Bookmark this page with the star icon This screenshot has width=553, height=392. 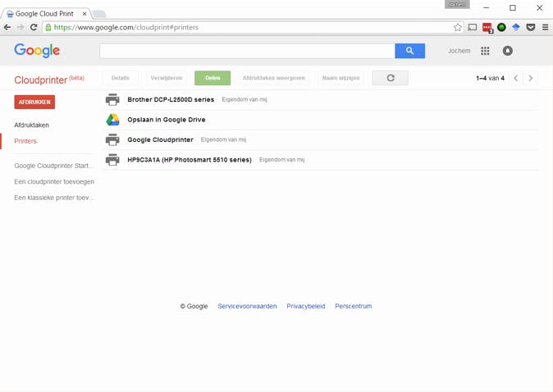[x=458, y=27]
